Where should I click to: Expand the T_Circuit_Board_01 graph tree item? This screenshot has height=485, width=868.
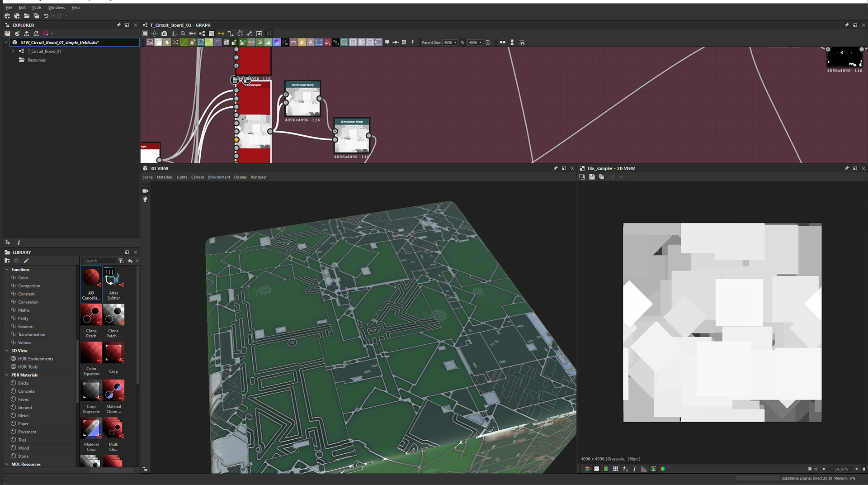[13, 51]
